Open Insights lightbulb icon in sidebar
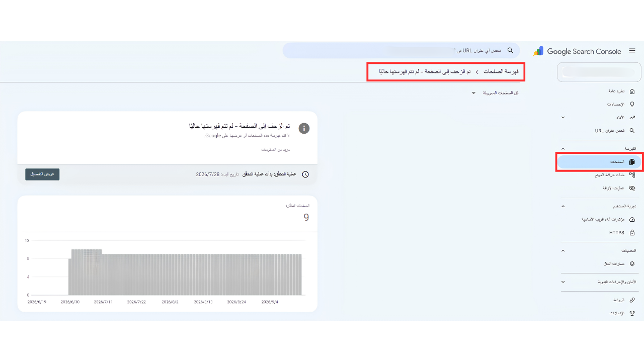This screenshot has width=644, height=362. pos(632,104)
